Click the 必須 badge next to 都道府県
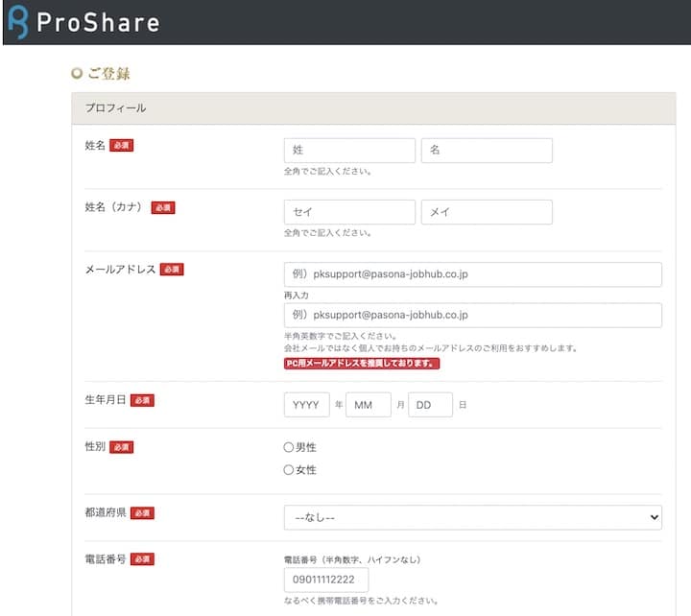The height and width of the screenshot is (616, 691). (142, 513)
